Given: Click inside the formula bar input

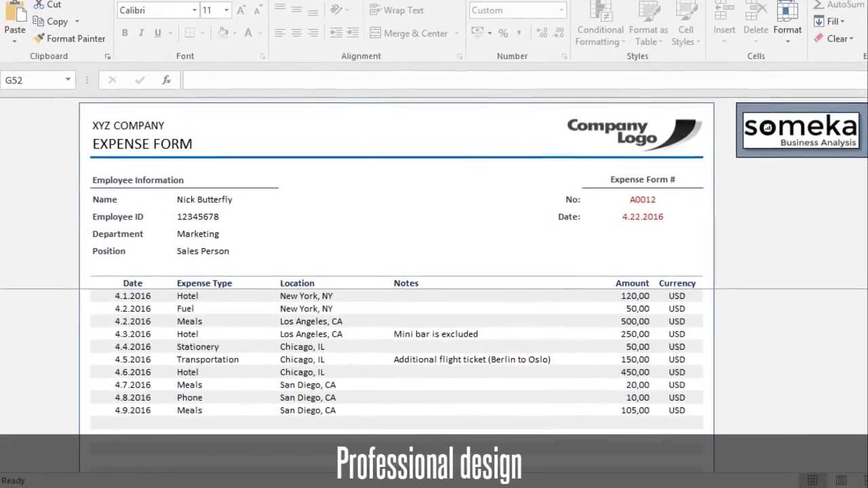Looking at the screenshot, I should pyautogui.click(x=525, y=80).
